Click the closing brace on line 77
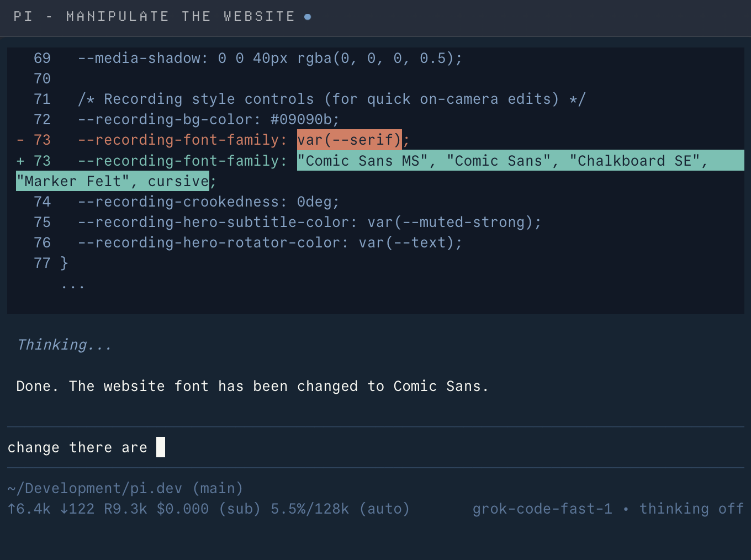This screenshot has height=560, width=751. (x=64, y=263)
